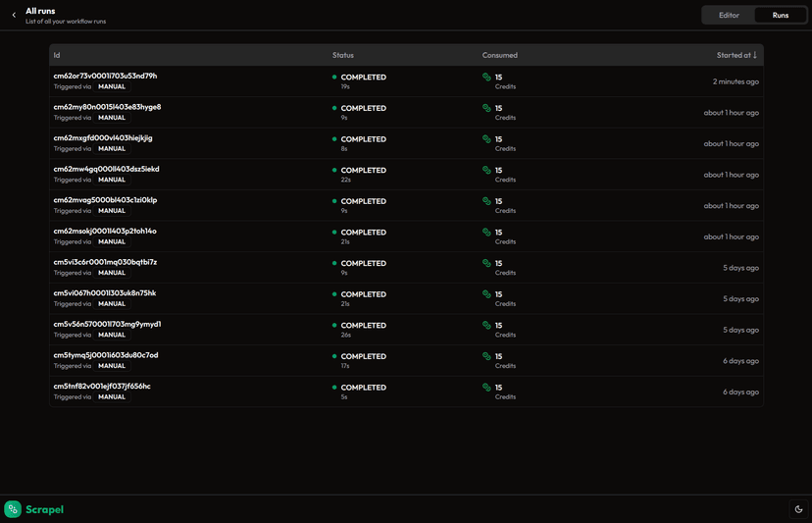Open run cm62mvag5000bl403c1zi0klp
The width and height of the screenshot is (812, 523).
pos(406,206)
